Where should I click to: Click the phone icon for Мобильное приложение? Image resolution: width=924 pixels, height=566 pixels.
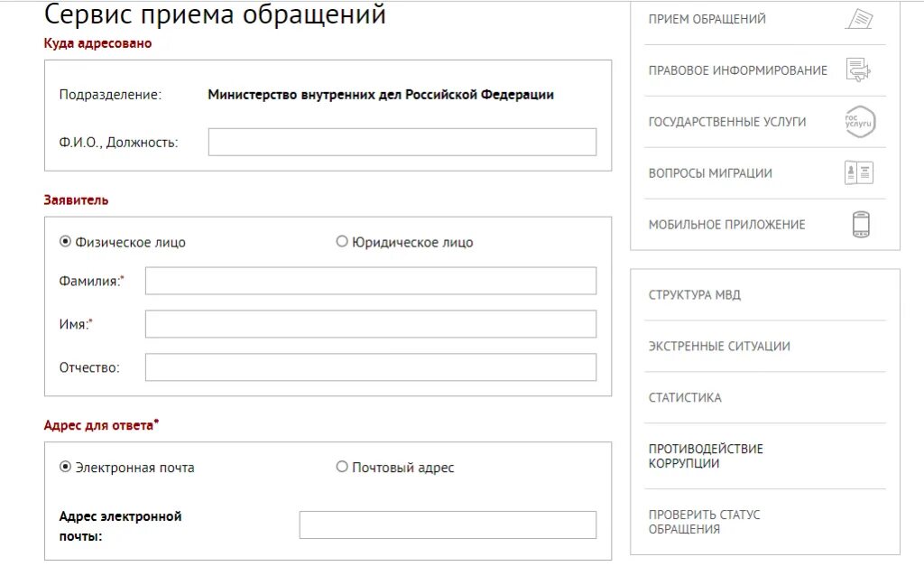pyautogui.click(x=861, y=224)
